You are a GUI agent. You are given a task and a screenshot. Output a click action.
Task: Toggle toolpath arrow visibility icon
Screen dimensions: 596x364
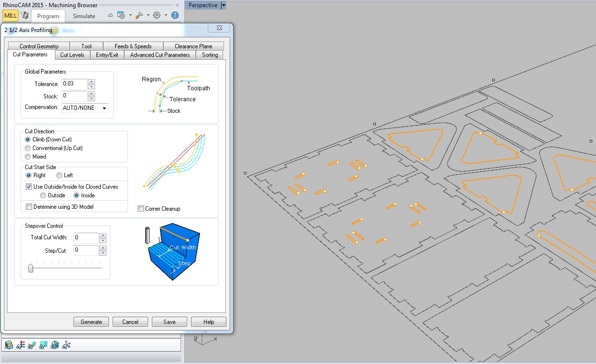pyautogui.click(x=32, y=344)
